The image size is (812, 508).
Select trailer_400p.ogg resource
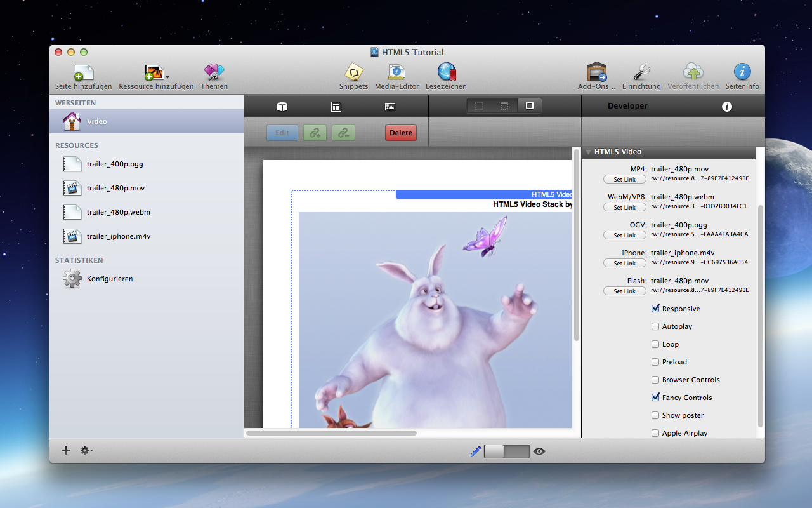(x=147, y=164)
